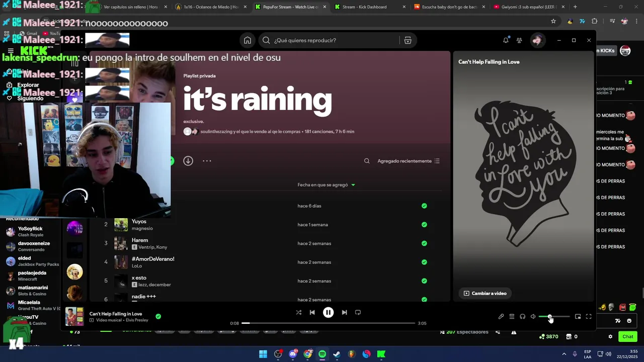The height and width of the screenshot is (362, 644).
Task: Open Spotify friend activity icon
Action: tap(519, 40)
